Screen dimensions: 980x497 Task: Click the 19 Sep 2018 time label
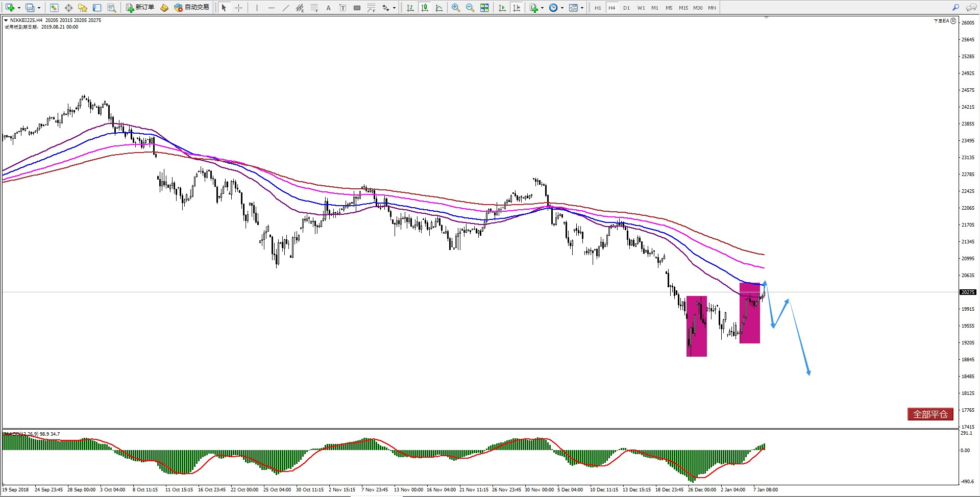click(16, 489)
